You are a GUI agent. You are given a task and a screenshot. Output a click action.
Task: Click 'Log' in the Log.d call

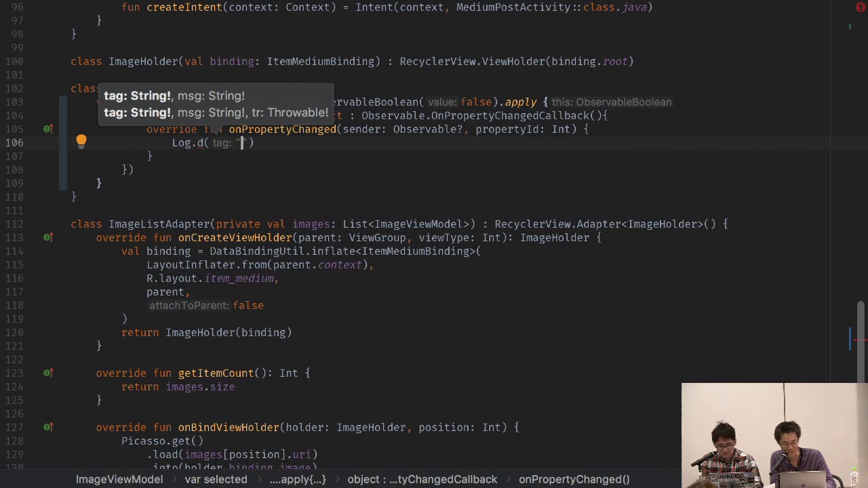pos(181,142)
